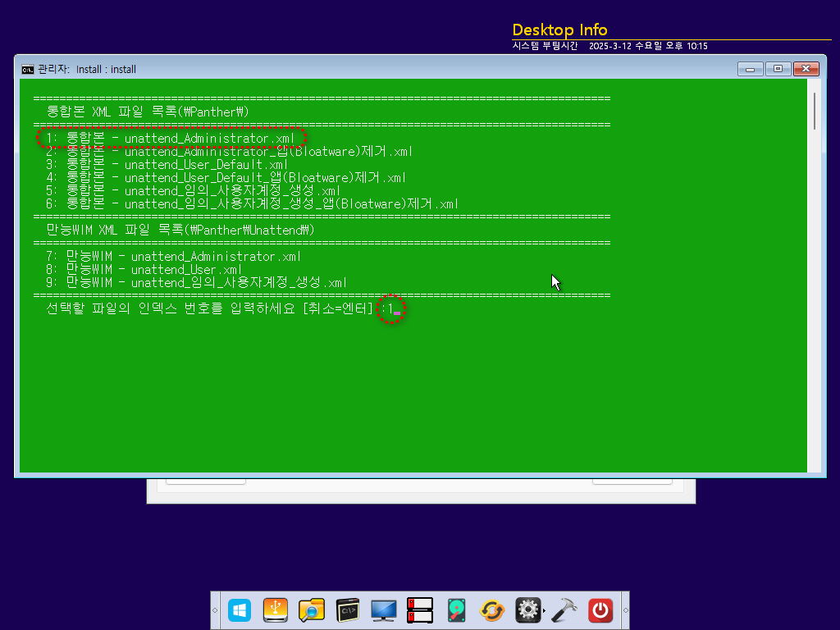Click the '관리자: Install : install' title text
The height and width of the screenshot is (630, 840).
[x=87, y=69]
